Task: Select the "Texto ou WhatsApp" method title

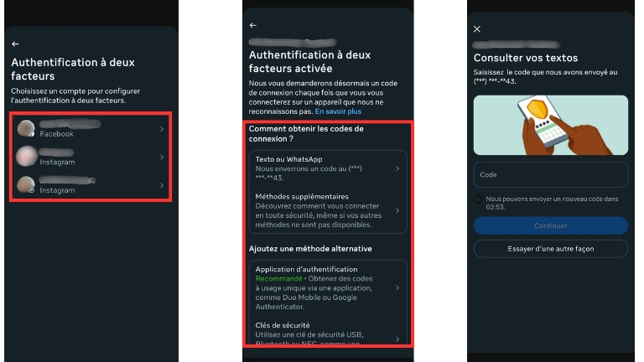Action: [x=289, y=159]
